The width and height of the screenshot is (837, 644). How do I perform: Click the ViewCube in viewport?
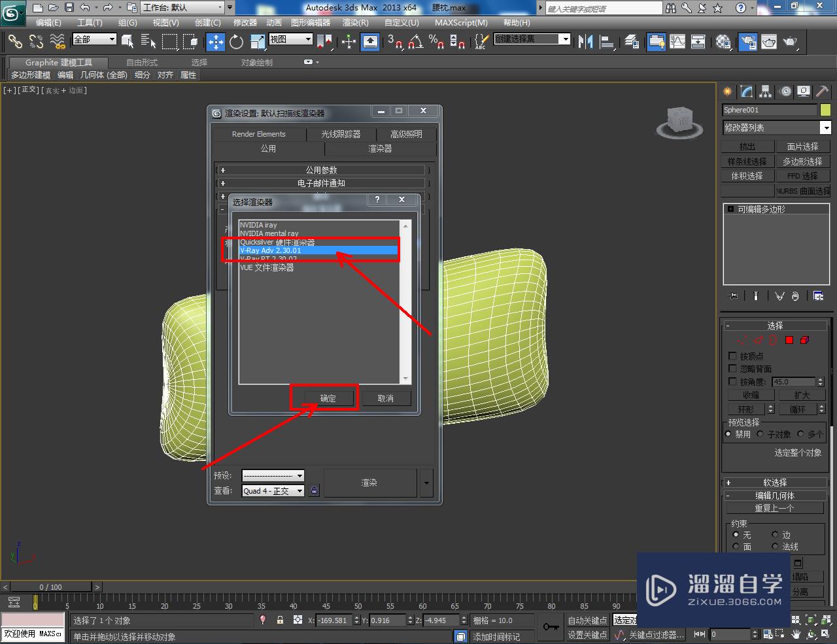(x=680, y=122)
